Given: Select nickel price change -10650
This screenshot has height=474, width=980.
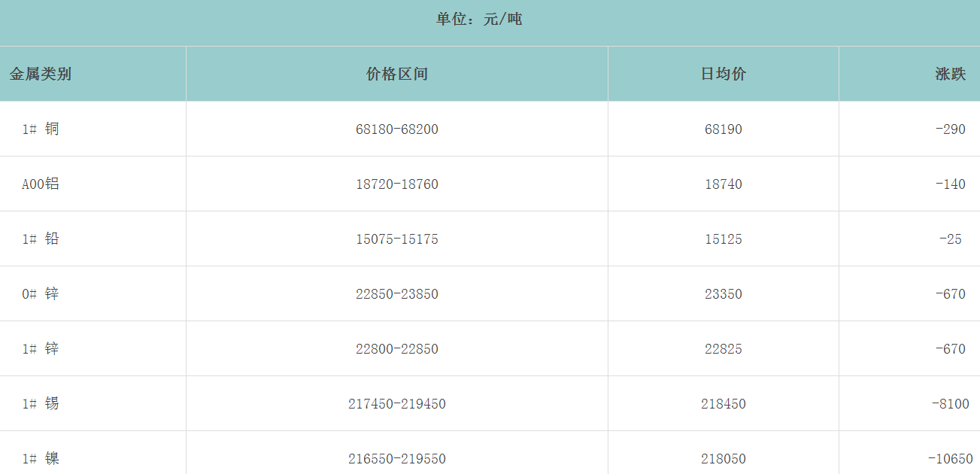Looking at the screenshot, I should click(951, 459).
